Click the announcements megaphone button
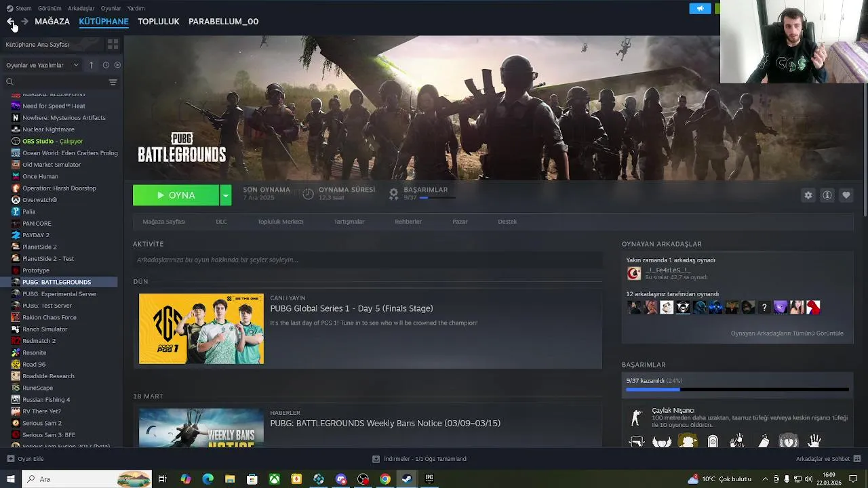 pyautogui.click(x=700, y=8)
